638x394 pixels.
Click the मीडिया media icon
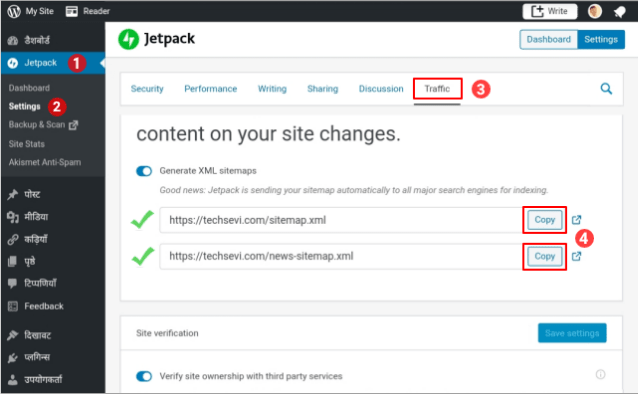point(13,217)
